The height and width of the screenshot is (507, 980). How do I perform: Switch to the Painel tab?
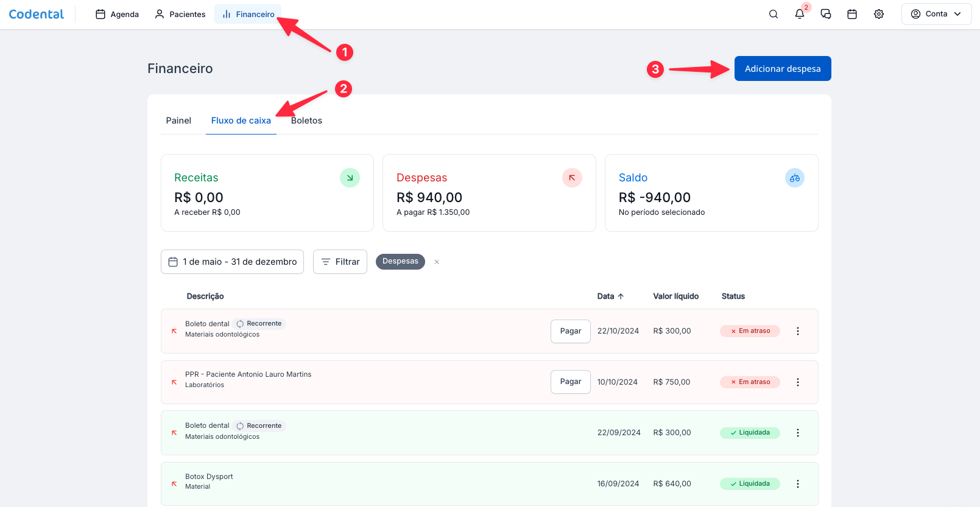point(178,121)
